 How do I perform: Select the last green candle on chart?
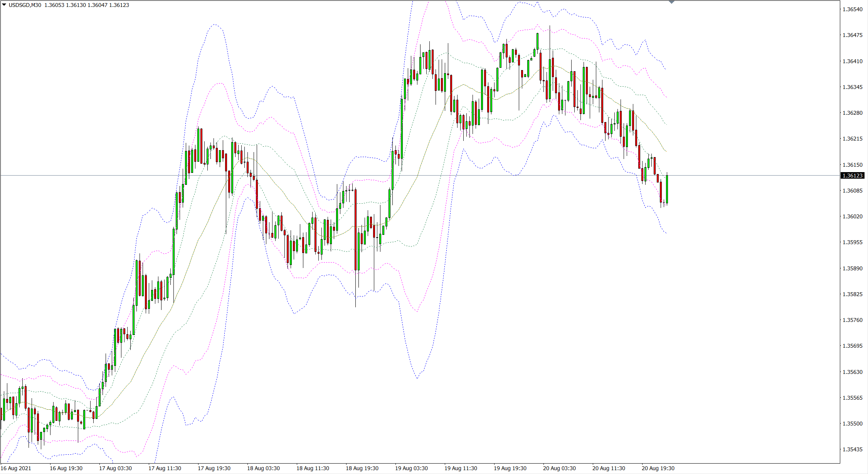tap(667, 189)
